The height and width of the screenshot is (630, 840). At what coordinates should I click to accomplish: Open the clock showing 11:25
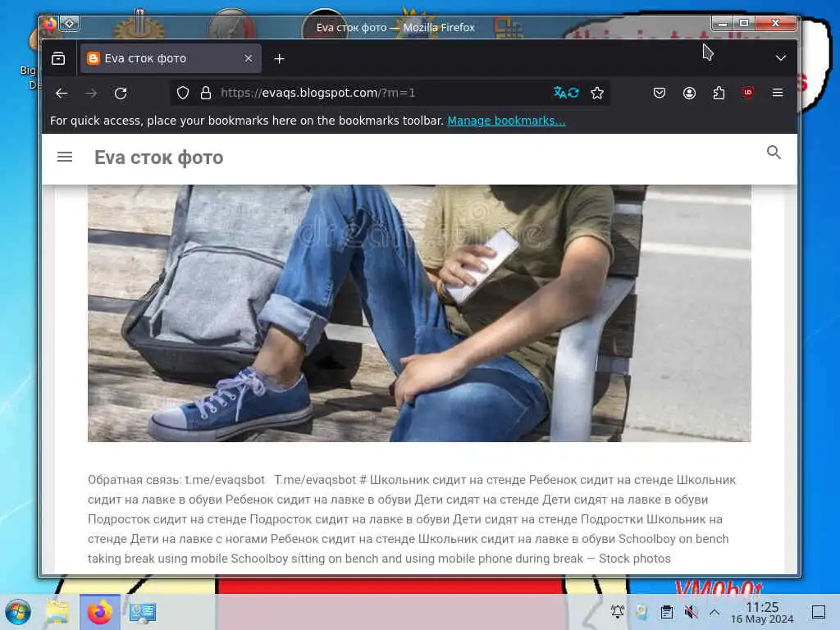point(762,613)
